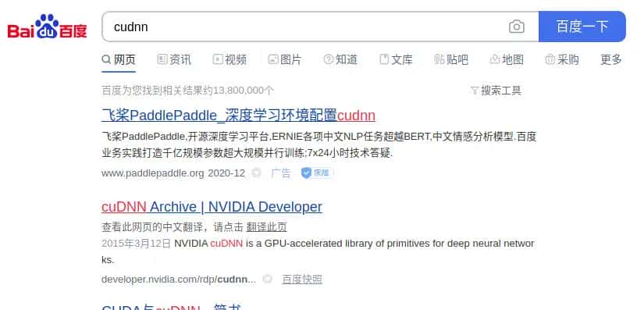
Task: Open 搜索工具 filter options
Action: point(496,91)
